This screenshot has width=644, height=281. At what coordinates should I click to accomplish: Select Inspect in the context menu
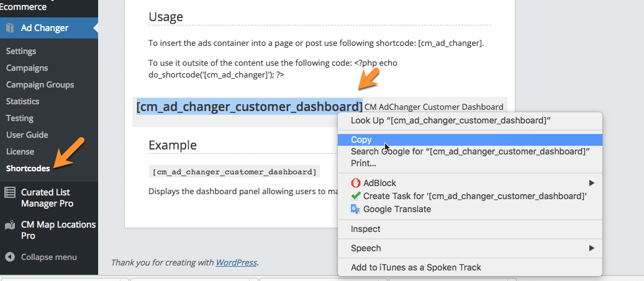click(x=366, y=229)
